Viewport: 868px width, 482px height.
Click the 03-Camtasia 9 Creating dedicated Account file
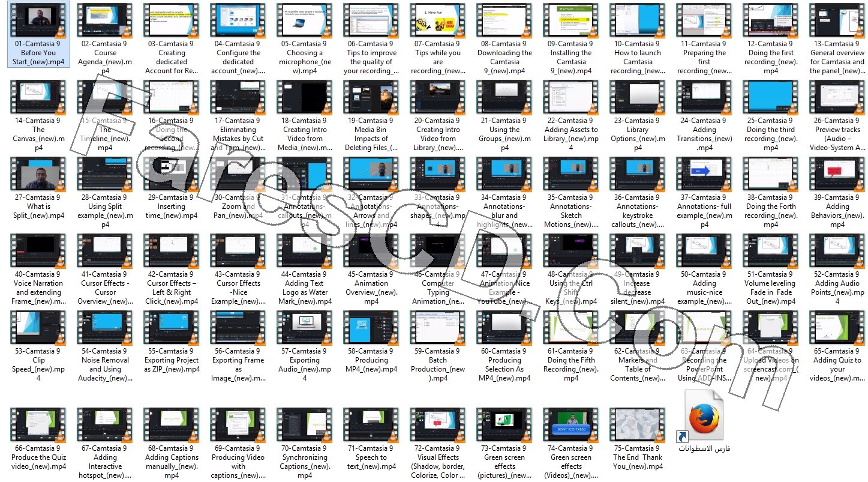tap(172, 38)
